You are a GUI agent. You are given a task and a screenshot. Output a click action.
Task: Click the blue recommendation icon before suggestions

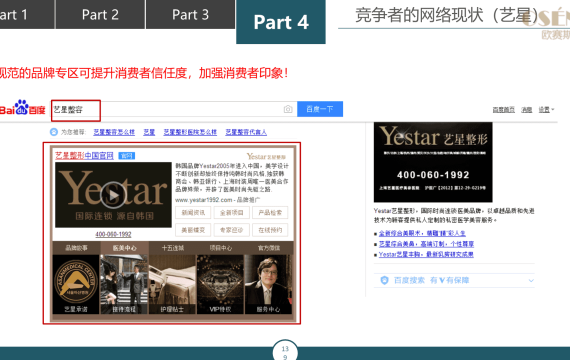point(54,132)
